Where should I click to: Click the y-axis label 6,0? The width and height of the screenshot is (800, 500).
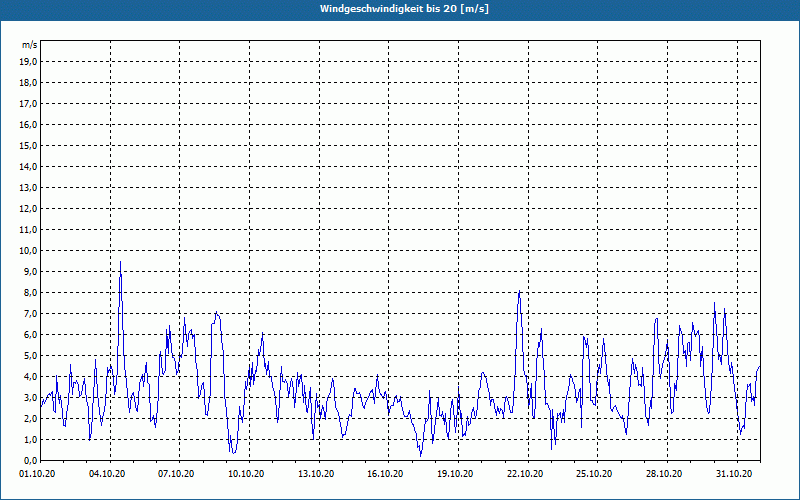click(31, 335)
